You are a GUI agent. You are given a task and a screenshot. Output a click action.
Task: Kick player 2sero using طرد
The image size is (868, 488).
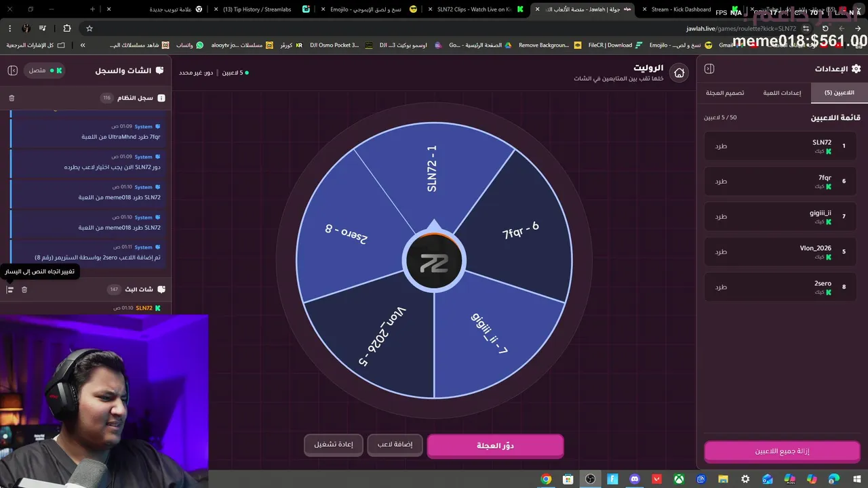tap(721, 287)
